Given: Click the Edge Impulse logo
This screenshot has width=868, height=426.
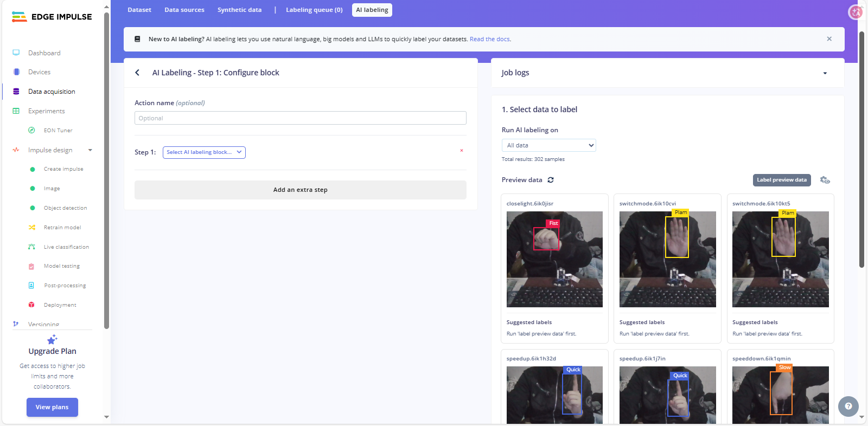Looking at the screenshot, I should [52, 17].
